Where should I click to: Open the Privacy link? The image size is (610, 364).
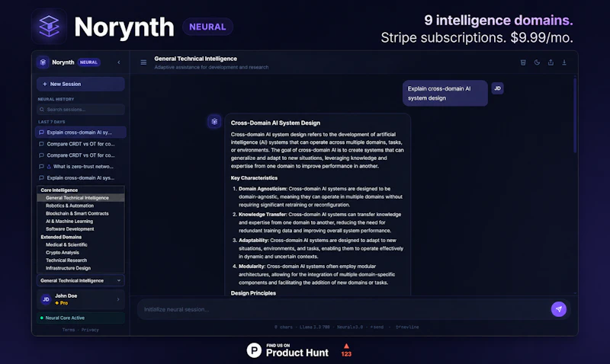[90, 330]
